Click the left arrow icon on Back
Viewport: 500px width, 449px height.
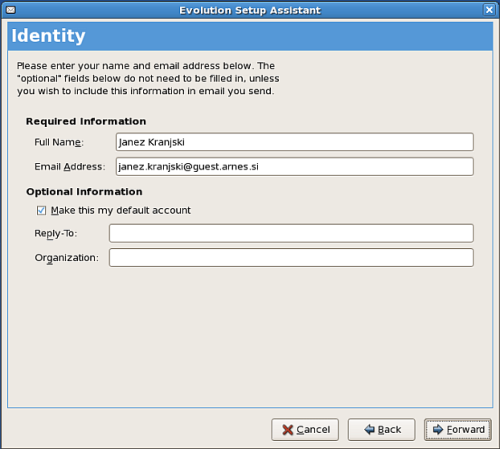(369, 429)
